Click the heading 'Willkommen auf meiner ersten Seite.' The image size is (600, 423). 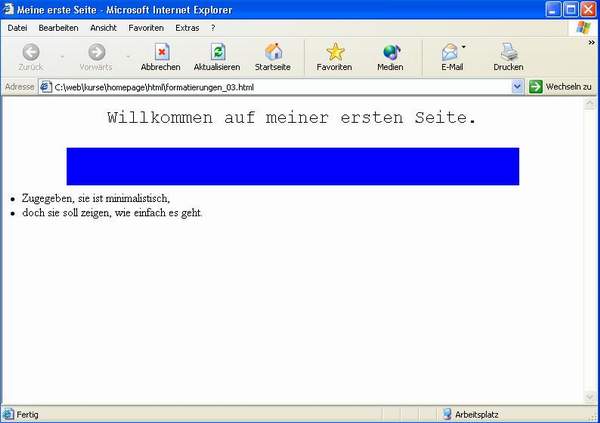(292, 118)
